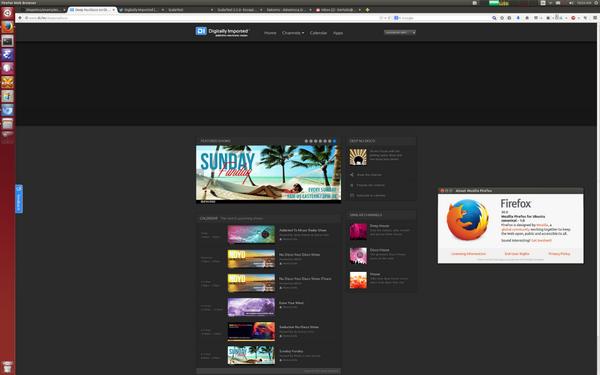
Task: Open the system clock in top panel
Action: coord(584,3)
